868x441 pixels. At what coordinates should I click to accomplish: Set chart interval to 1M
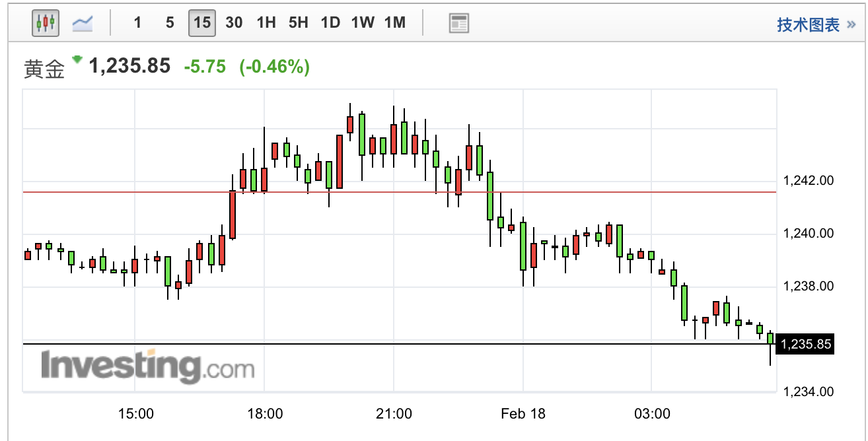click(x=394, y=23)
